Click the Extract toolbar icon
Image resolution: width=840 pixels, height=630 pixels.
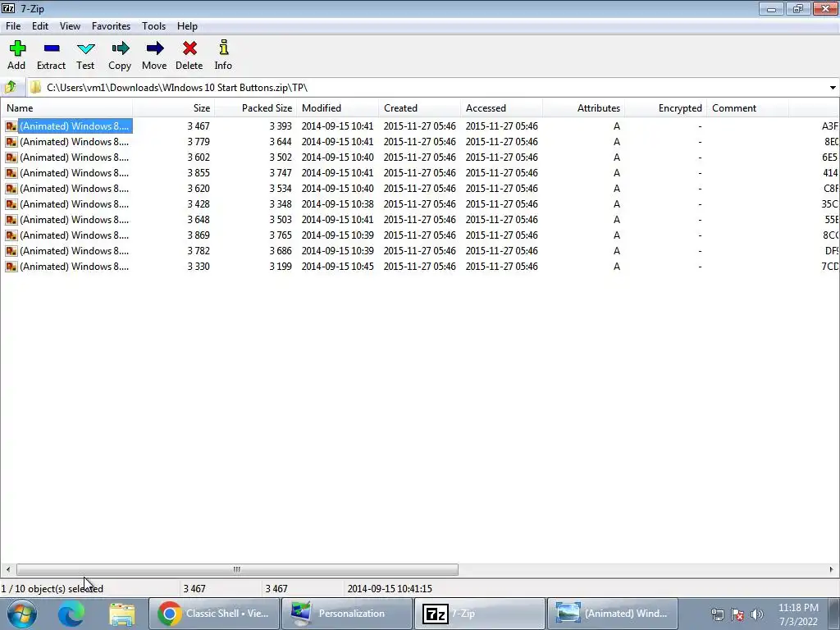pyautogui.click(x=52, y=55)
